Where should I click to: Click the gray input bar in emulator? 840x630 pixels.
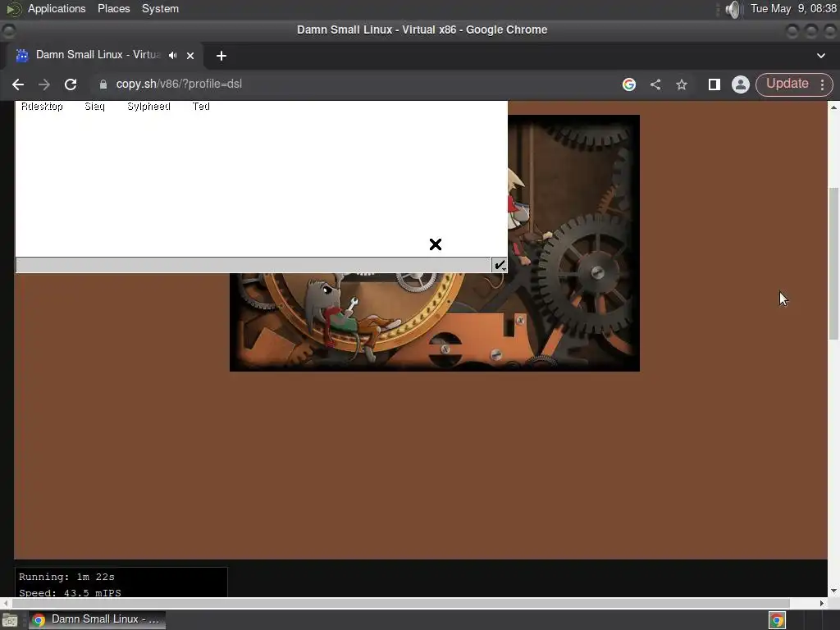coord(253,265)
